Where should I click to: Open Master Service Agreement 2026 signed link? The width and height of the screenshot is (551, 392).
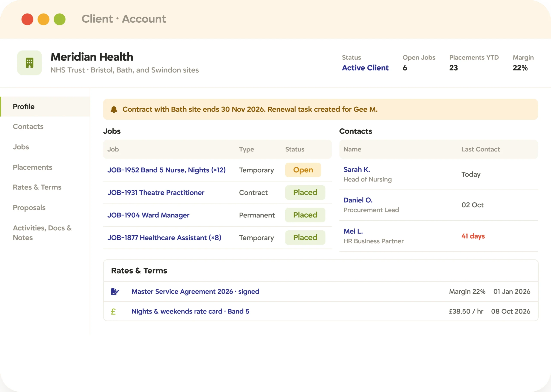195,292
